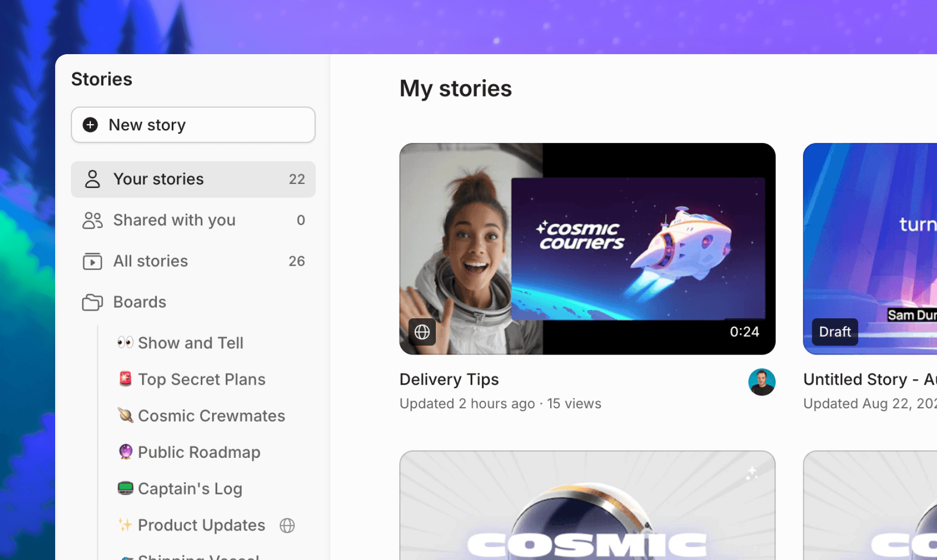Open Shared with you section
This screenshot has width=937, height=560.
click(193, 220)
